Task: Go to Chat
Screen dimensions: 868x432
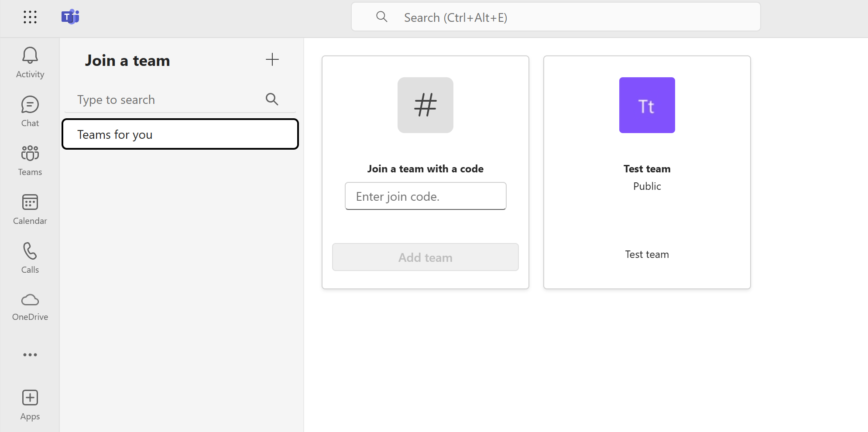Action: coord(30,112)
